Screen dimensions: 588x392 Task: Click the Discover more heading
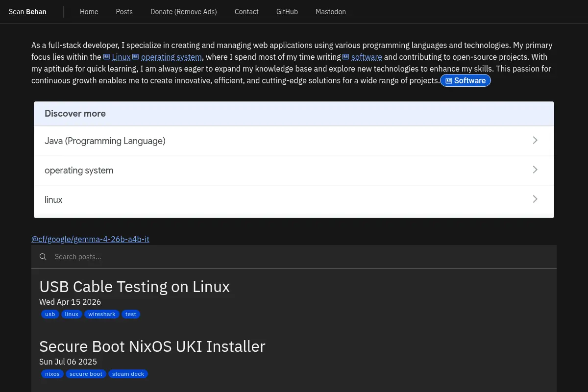(x=75, y=114)
